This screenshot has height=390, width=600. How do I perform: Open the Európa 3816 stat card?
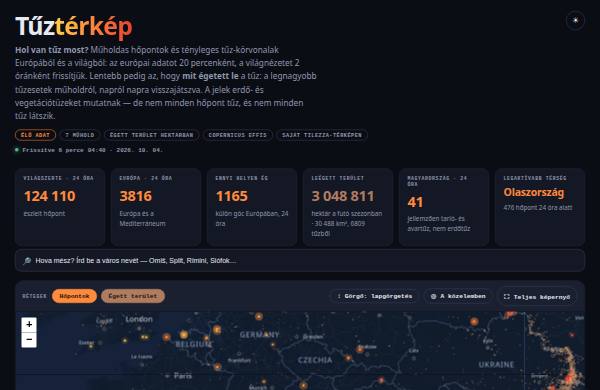tap(156, 207)
